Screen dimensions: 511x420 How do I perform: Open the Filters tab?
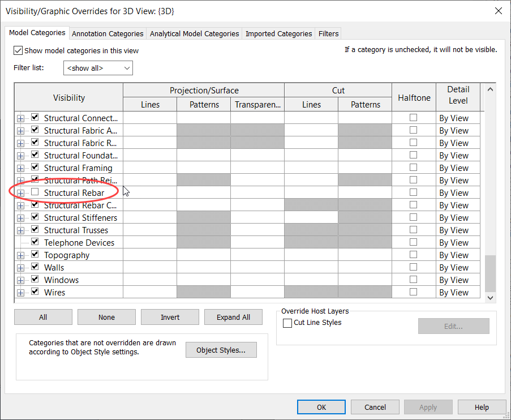tap(328, 33)
